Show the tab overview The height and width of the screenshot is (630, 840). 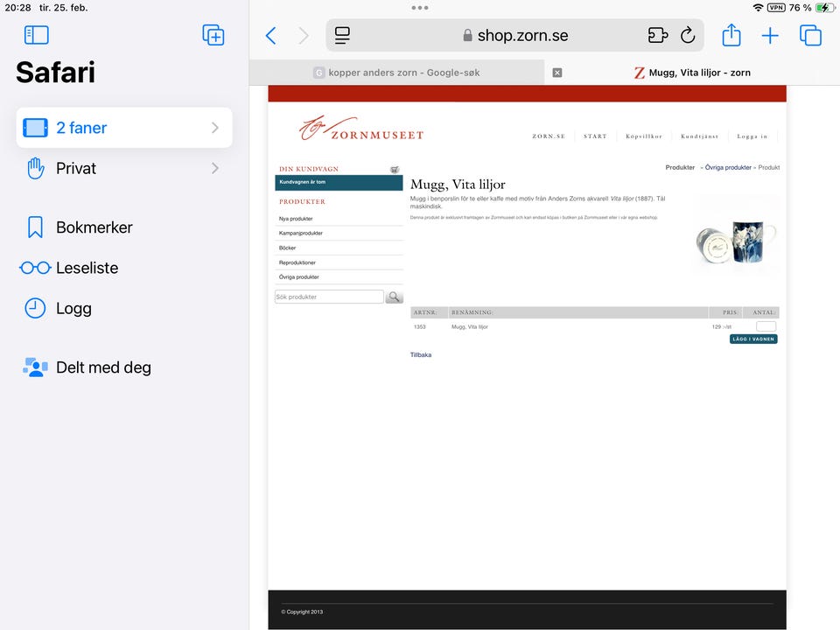[x=810, y=36]
